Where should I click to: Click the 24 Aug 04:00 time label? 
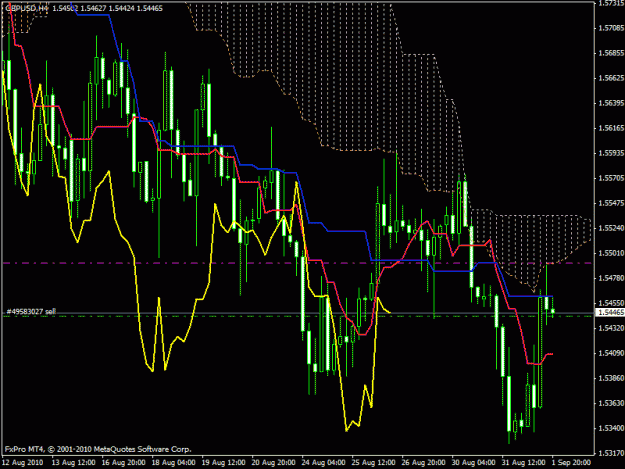(323, 462)
